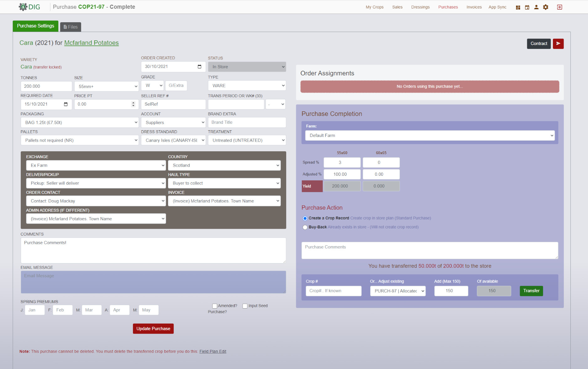Click into the Seller Ref input field
Viewport: 588px width, 369px height.
pyautogui.click(x=173, y=104)
